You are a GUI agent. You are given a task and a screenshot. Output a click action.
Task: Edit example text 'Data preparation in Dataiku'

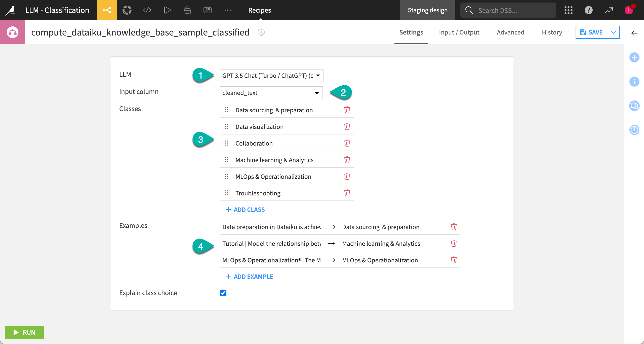(x=272, y=227)
